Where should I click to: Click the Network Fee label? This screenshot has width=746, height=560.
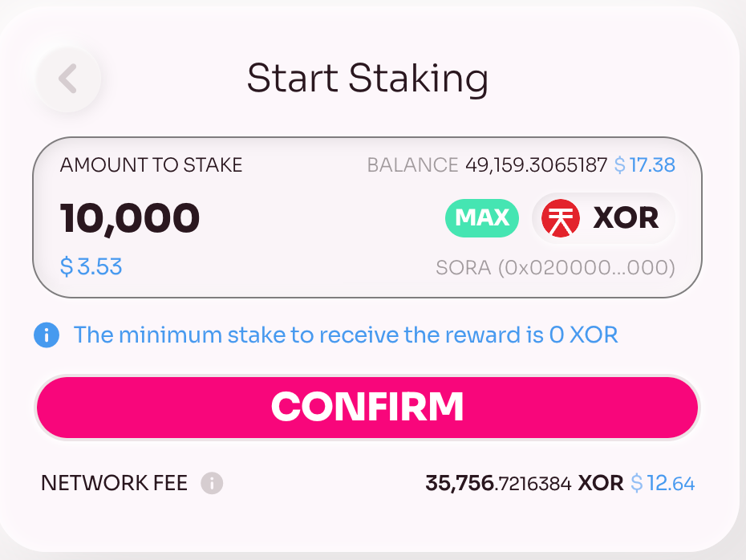click(114, 484)
